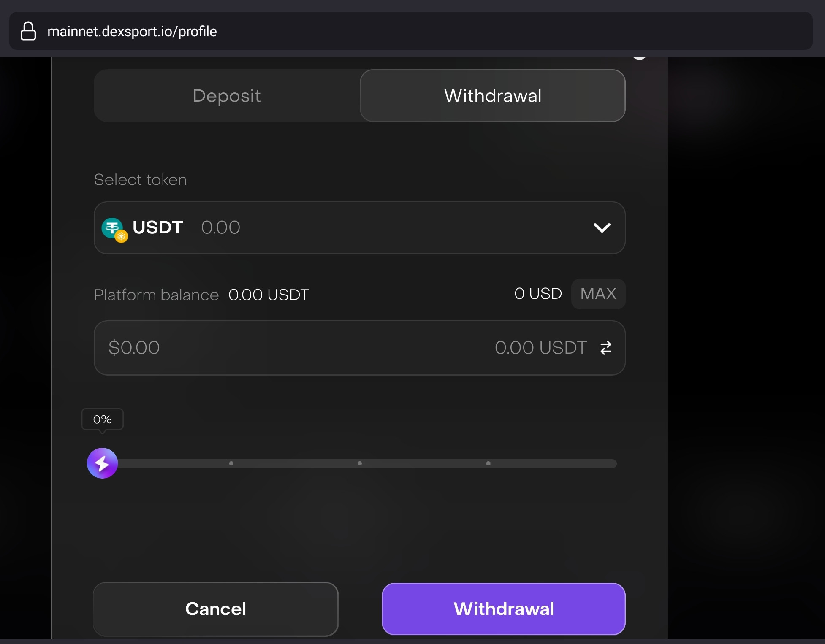Click the padlock icon in address bar
825x644 pixels.
point(28,31)
